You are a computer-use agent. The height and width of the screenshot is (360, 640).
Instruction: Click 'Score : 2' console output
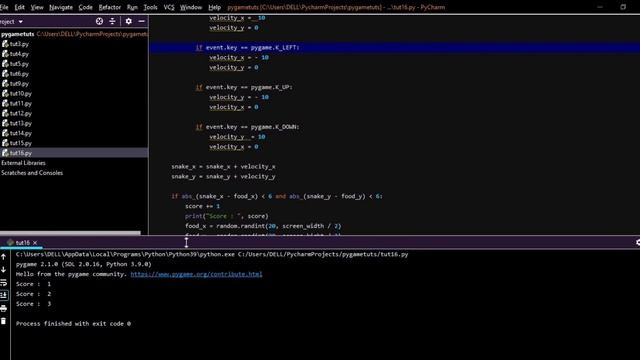[33, 294]
